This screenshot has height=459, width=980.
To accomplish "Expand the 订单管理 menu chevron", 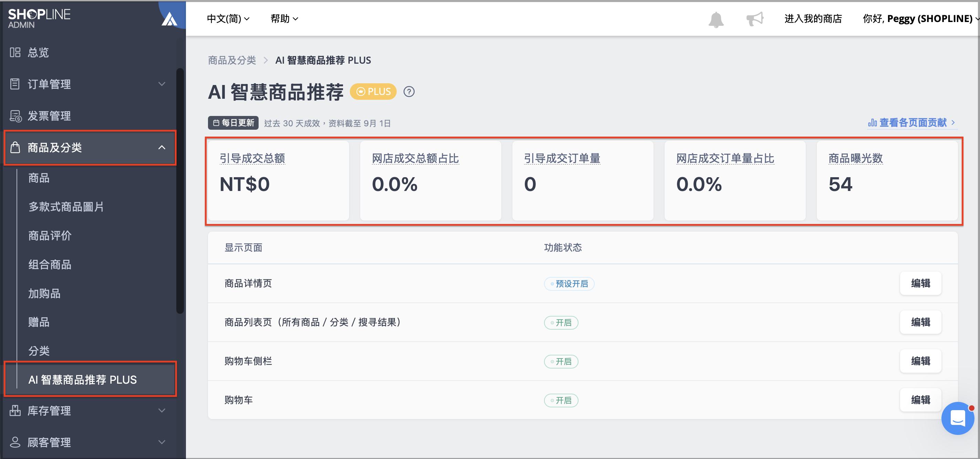I will tap(162, 84).
